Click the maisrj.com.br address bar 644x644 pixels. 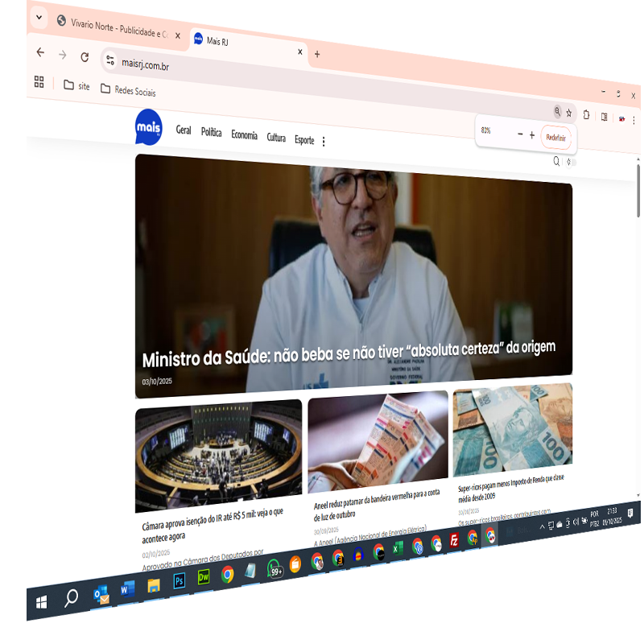coord(201,64)
